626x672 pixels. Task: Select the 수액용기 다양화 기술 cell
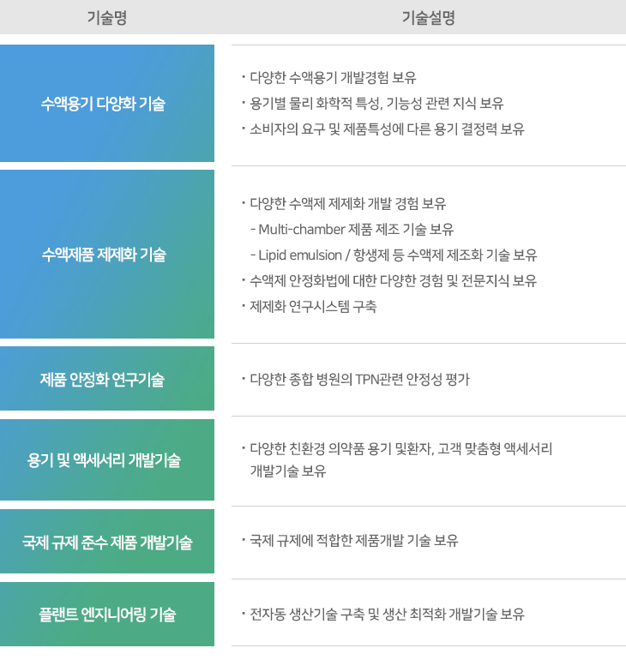tap(107, 104)
